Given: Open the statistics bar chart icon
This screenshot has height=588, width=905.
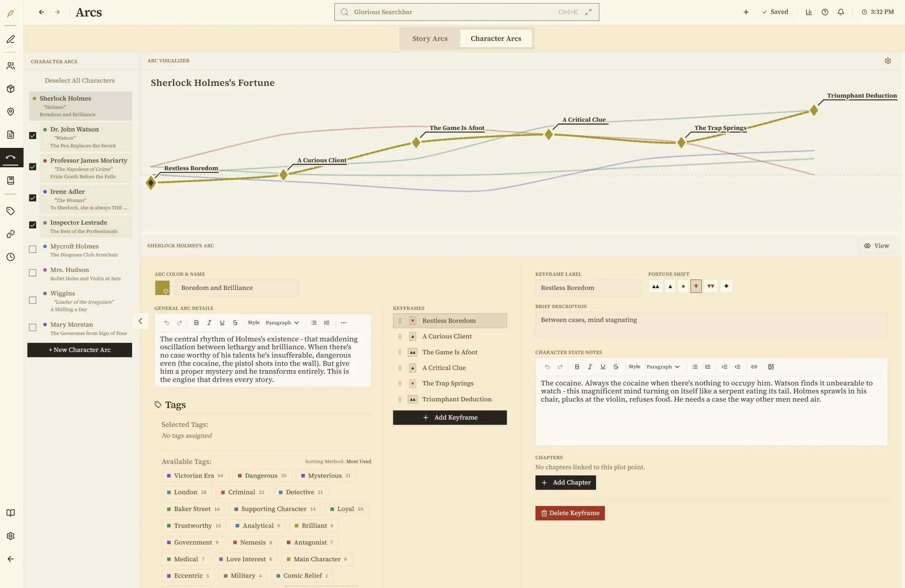Looking at the screenshot, I should [809, 12].
